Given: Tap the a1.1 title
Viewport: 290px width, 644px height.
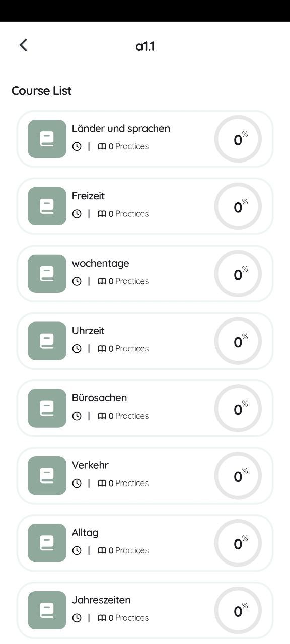Looking at the screenshot, I should click(x=146, y=45).
